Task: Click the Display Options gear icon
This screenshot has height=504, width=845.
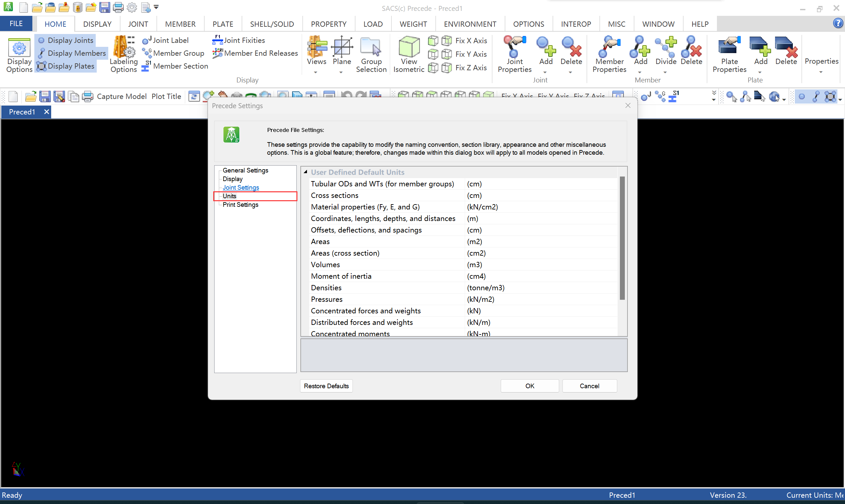Action: pyautogui.click(x=19, y=47)
